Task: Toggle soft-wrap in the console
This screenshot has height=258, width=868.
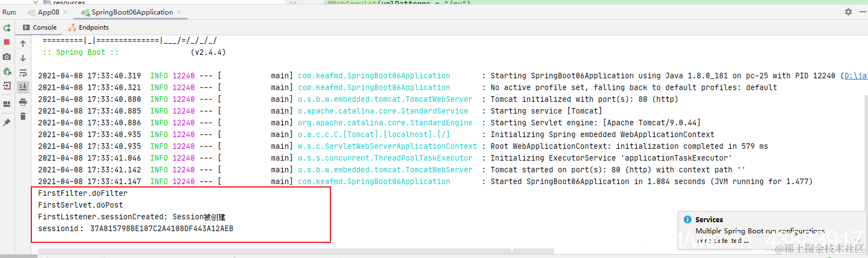Action: 23,73
